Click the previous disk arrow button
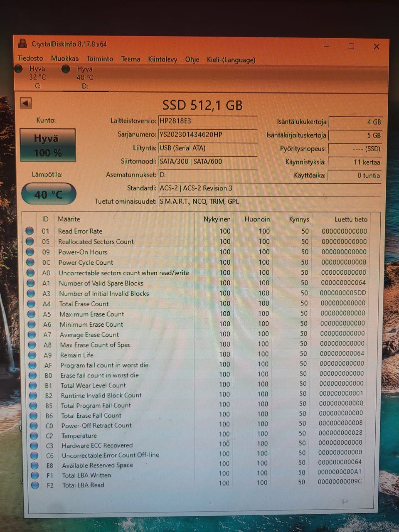This screenshot has width=399, height=532. (26, 103)
